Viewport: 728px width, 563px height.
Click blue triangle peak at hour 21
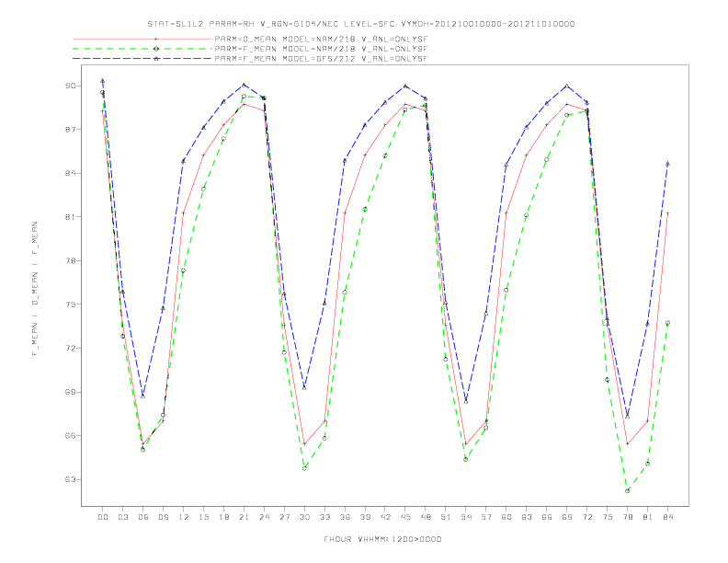pyautogui.click(x=244, y=85)
